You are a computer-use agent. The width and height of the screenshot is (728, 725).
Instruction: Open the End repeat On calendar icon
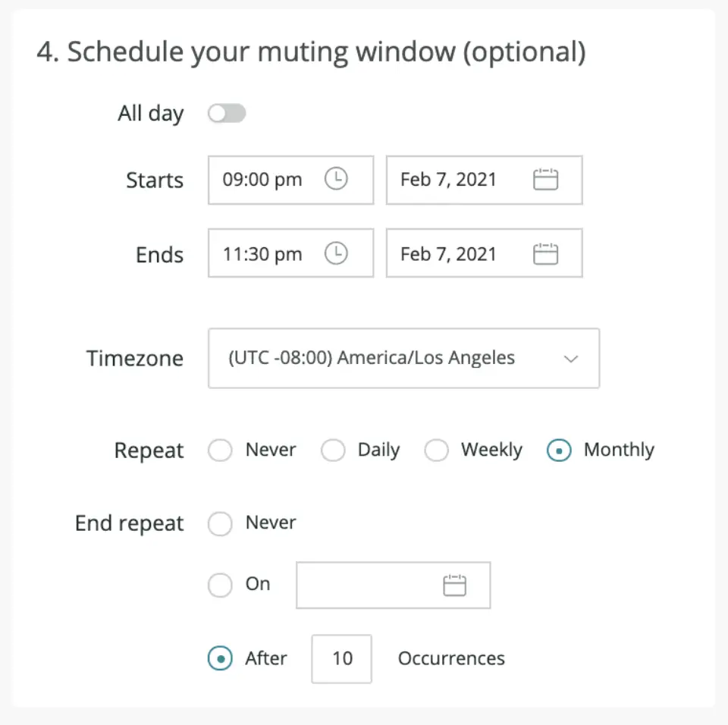(x=455, y=585)
